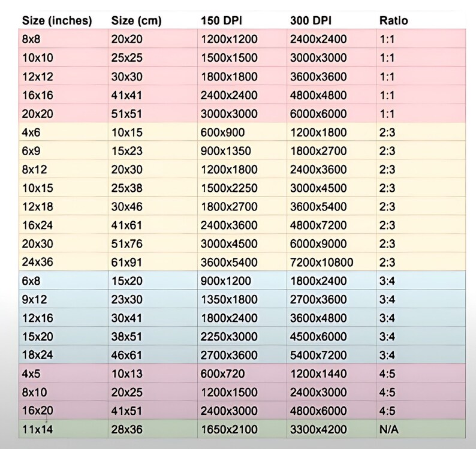
Task: Click the 'Size (cm)' column header
Action: coord(136,20)
